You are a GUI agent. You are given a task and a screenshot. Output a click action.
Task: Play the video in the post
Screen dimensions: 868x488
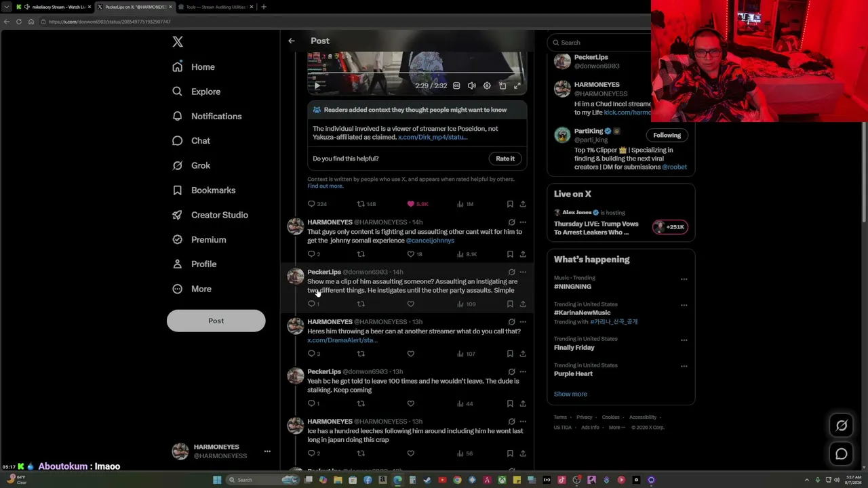(x=317, y=85)
